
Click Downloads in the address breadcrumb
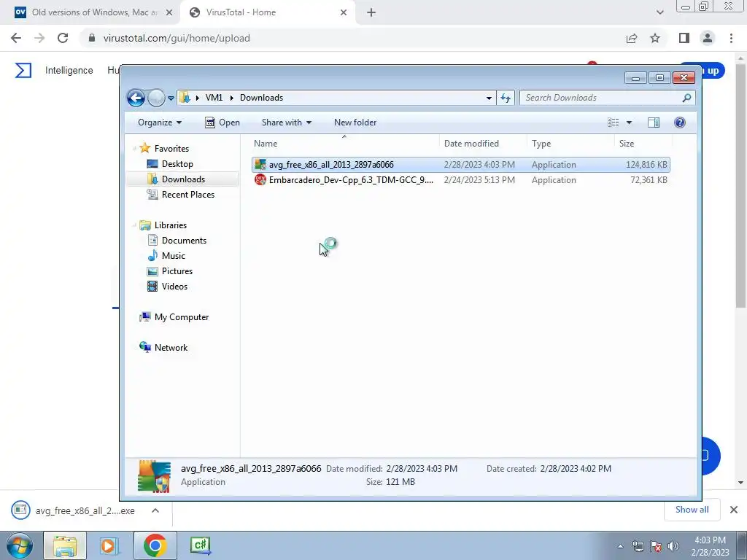coord(262,98)
